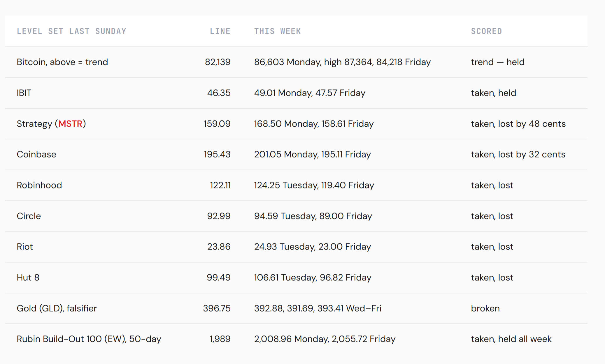Select the Circle row label
This screenshot has width=605, height=364.
29,216
